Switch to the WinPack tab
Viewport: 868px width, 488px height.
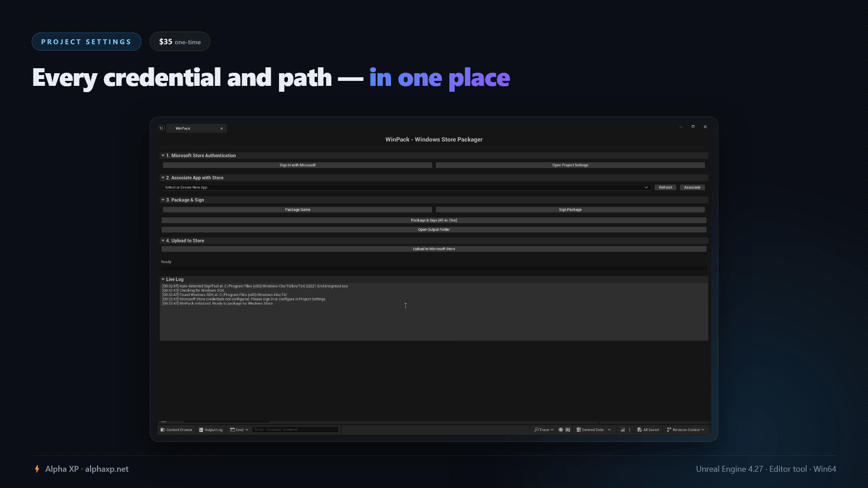pos(196,128)
